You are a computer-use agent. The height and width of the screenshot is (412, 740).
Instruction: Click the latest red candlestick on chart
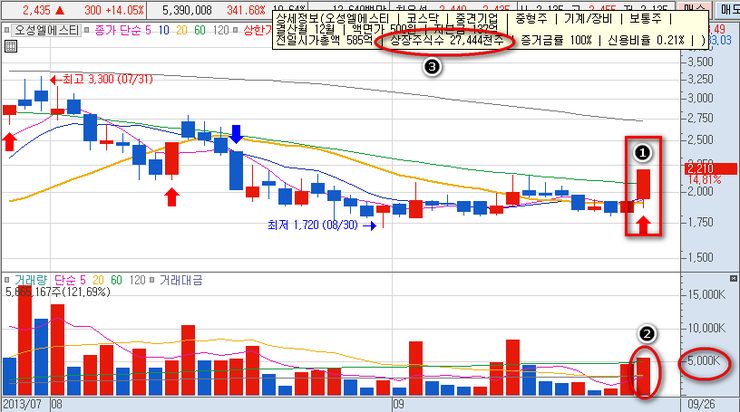tap(643, 184)
